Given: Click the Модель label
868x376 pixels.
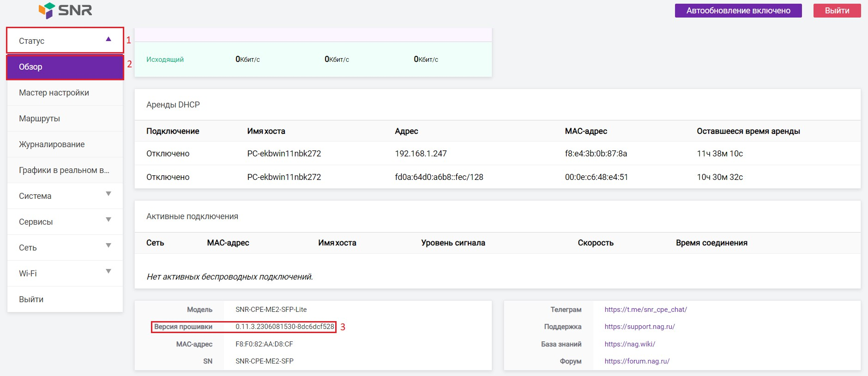Looking at the screenshot, I should (199, 310).
